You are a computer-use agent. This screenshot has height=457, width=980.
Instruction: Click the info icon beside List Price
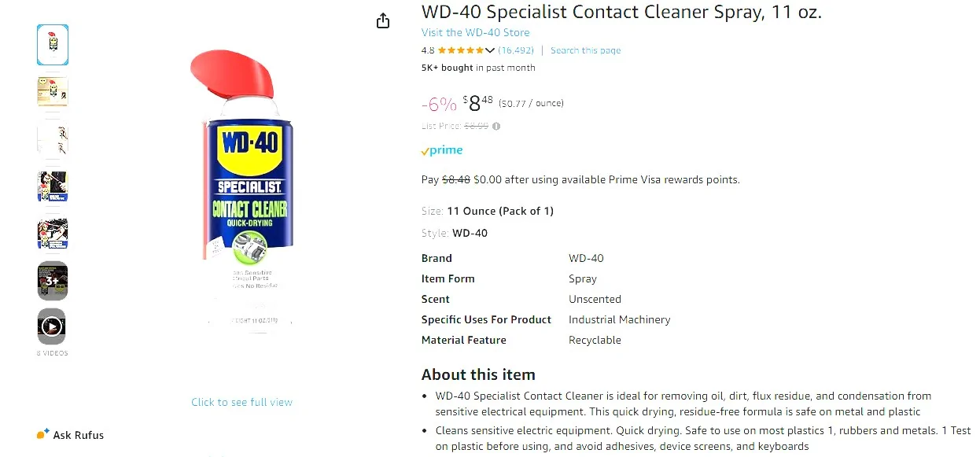click(x=496, y=126)
